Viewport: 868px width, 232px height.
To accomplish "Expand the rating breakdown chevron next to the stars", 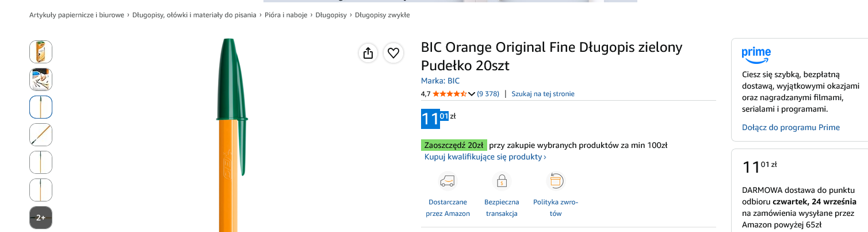I will click(x=472, y=94).
